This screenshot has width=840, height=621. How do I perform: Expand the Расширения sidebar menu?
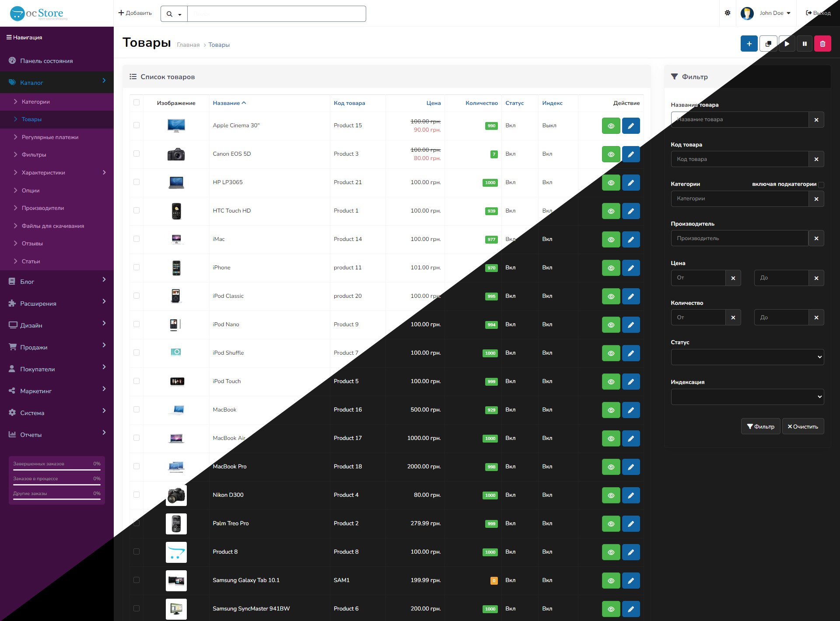coord(57,304)
